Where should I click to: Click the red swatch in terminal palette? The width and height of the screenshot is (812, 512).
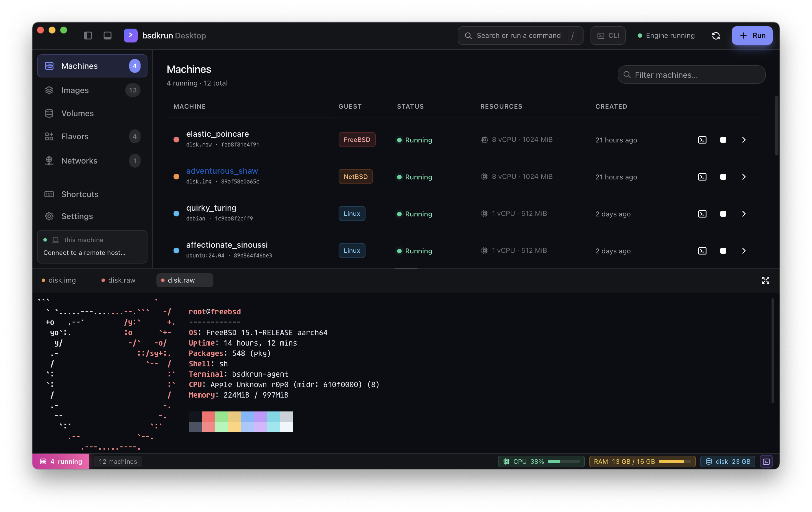[x=208, y=417]
